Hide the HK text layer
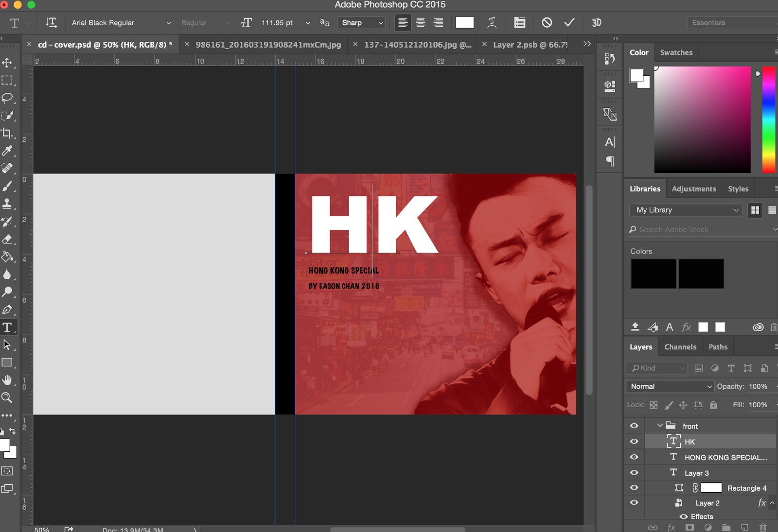The image size is (778, 532). (634, 442)
